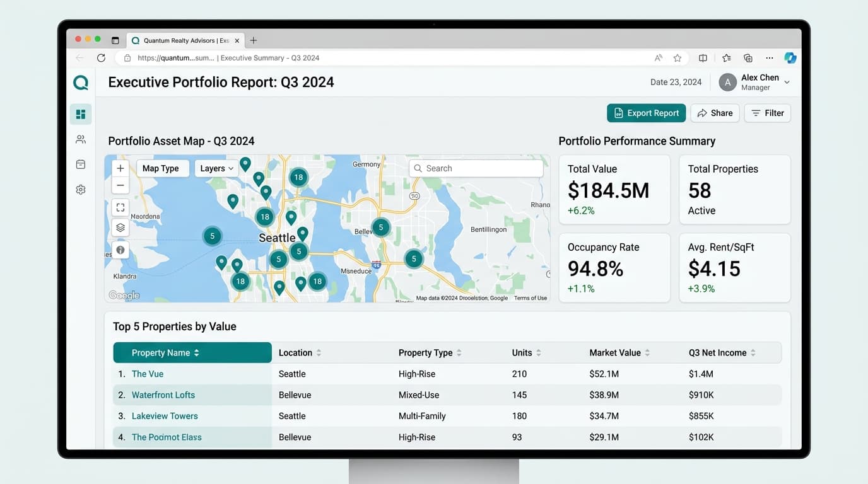868x484 pixels.
Task: Click the Total Value $184.5M card
Action: click(614, 190)
